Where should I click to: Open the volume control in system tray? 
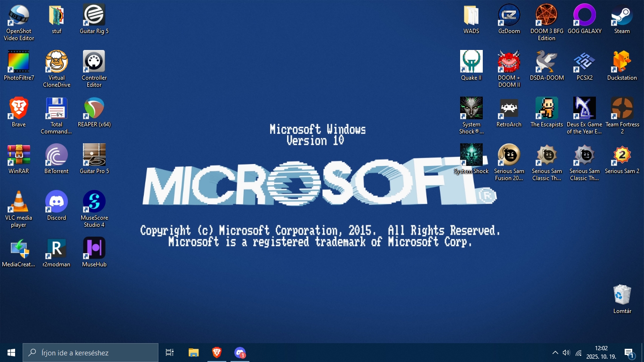[566, 353]
